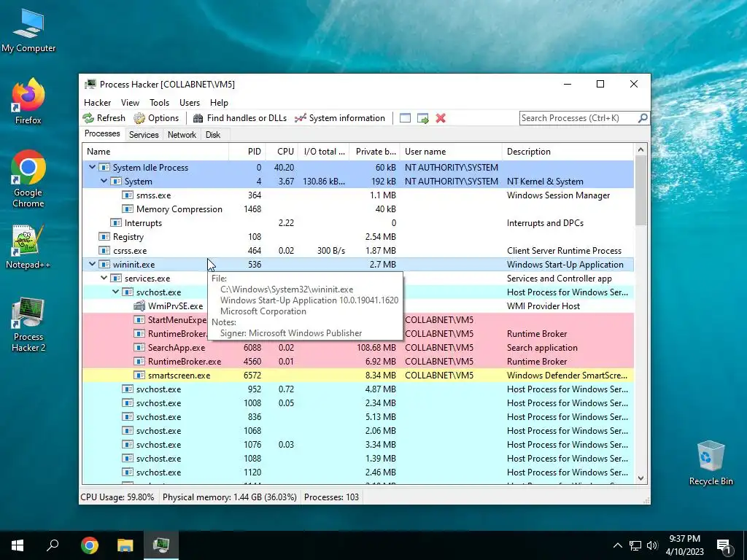The width and height of the screenshot is (747, 560).
Task: Click Find handles or DLLs binoculars icon
Action: (x=198, y=118)
